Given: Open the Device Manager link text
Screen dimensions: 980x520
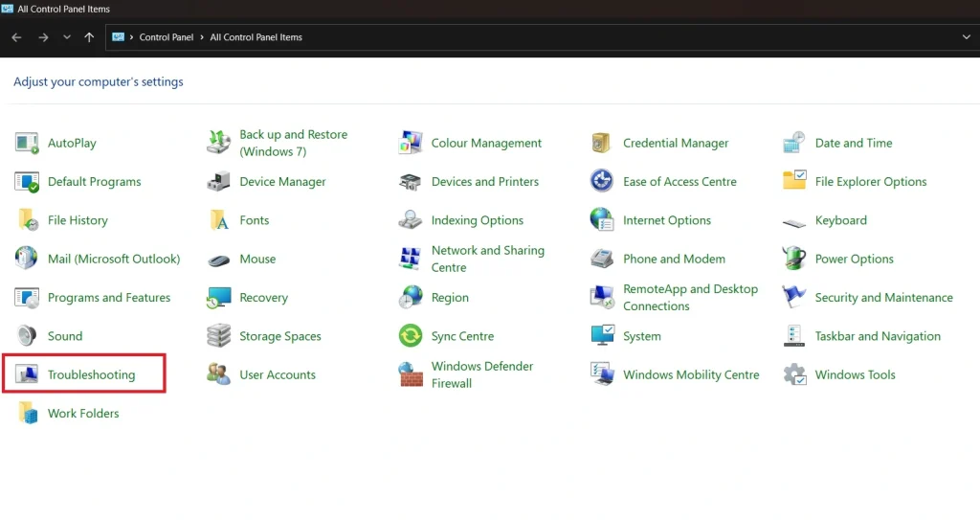Looking at the screenshot, I should (282, 181).
